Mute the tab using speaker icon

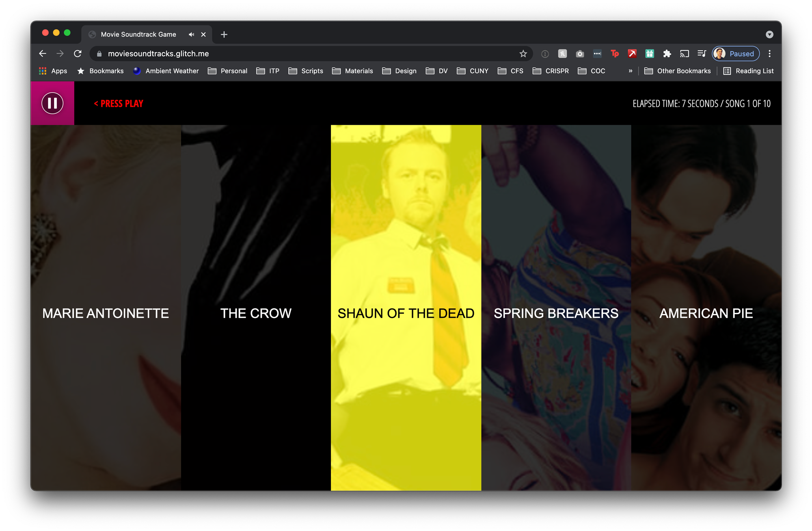[x=191, y=35]
